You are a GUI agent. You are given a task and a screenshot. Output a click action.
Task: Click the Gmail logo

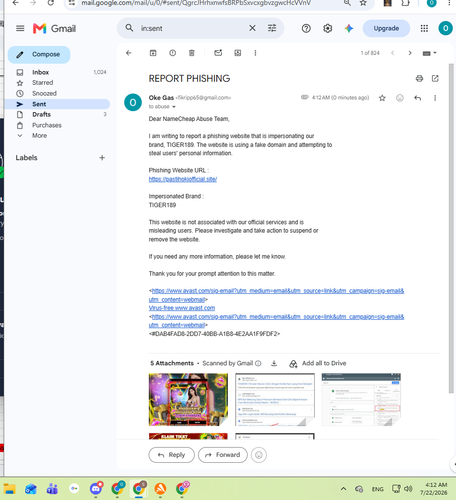coord(54,28)
